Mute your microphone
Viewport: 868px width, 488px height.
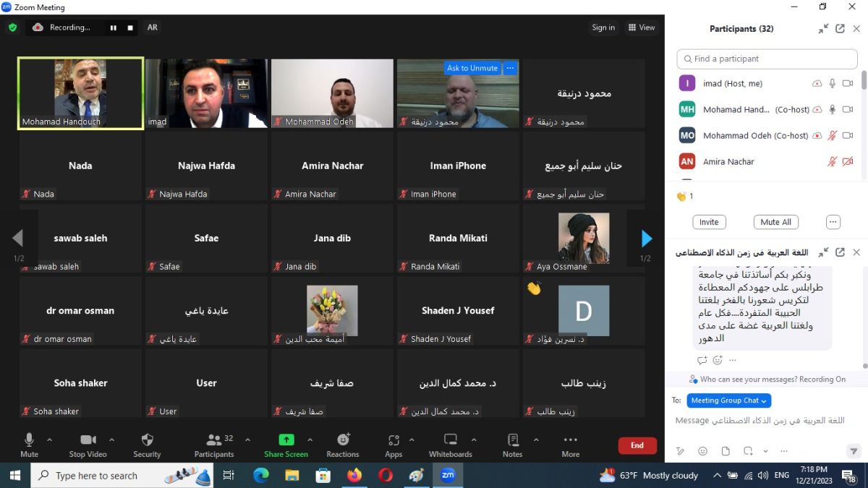pos(30,445)
